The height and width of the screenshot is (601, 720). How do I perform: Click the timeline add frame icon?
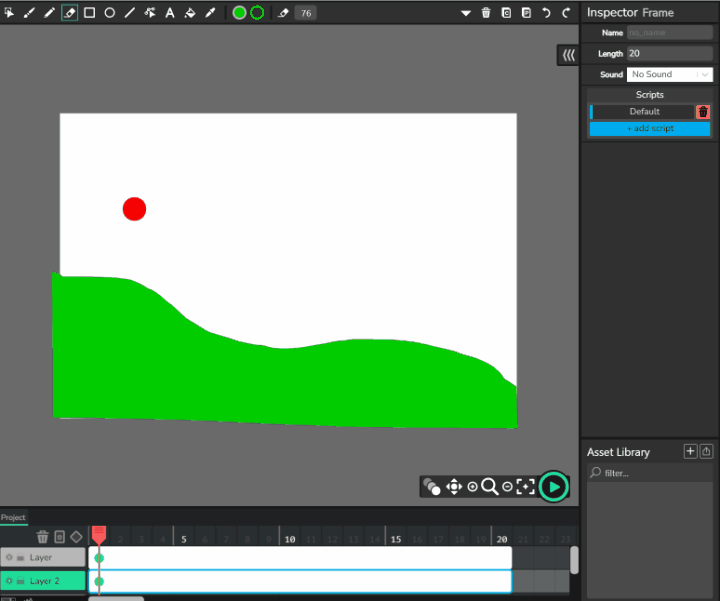(x=60, y=537)
